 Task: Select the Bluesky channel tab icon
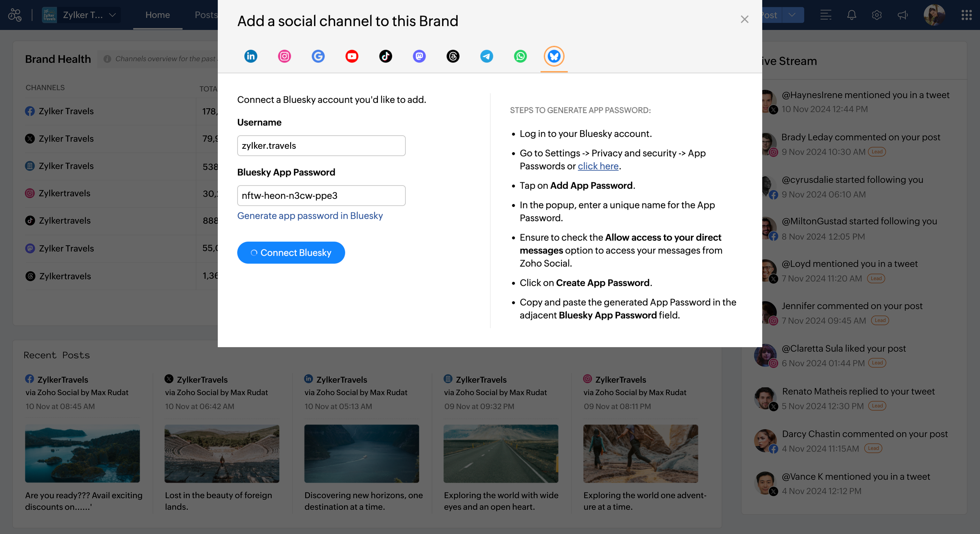pos(554,56)
